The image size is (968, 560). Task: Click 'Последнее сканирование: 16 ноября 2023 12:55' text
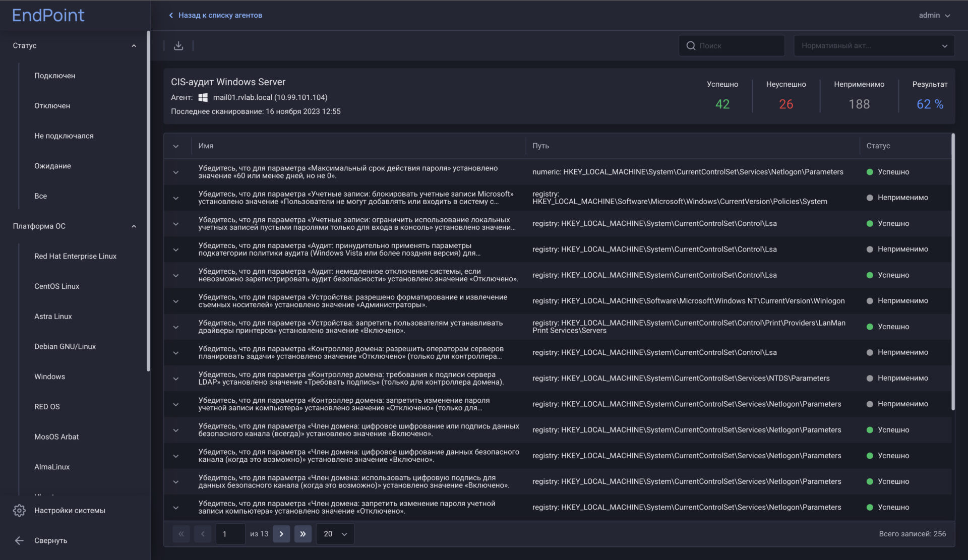[x=256, y=111]
